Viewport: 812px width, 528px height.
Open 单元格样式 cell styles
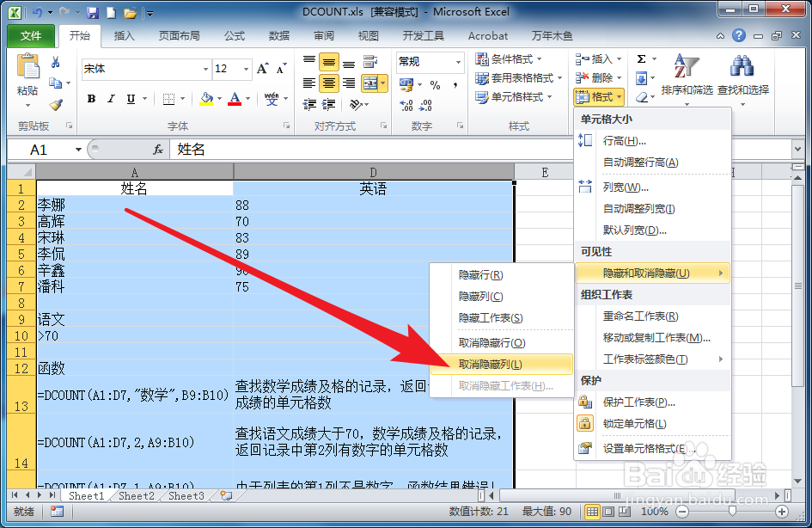point(513,97)
